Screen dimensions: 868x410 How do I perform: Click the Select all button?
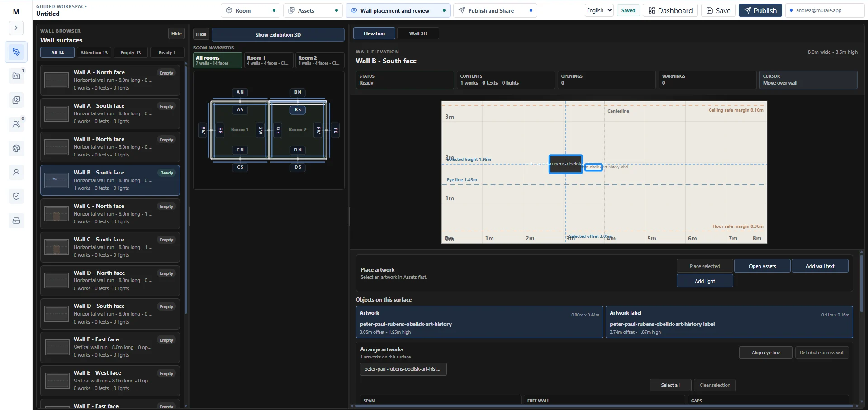coord(670,385)
